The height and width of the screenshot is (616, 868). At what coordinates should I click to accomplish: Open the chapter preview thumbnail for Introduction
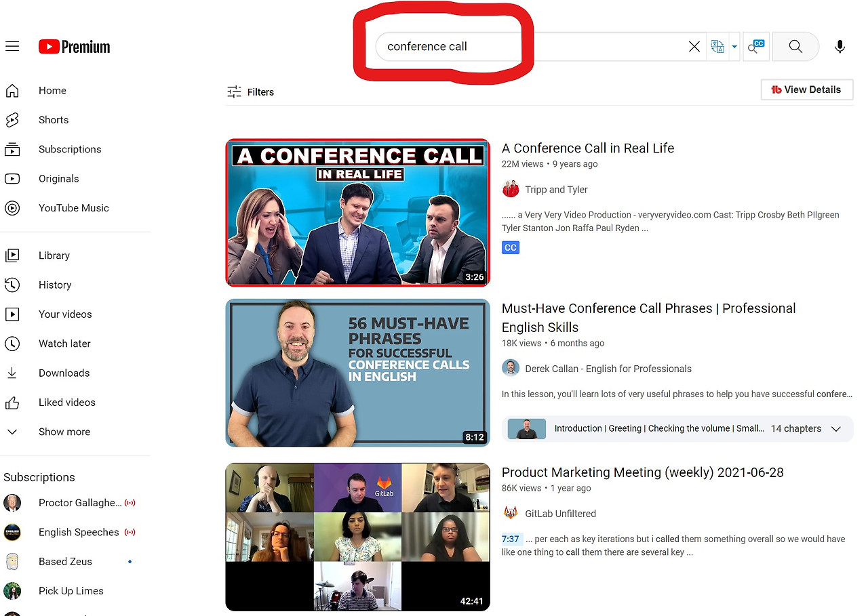pyautogui.click(x=527, y=429)
